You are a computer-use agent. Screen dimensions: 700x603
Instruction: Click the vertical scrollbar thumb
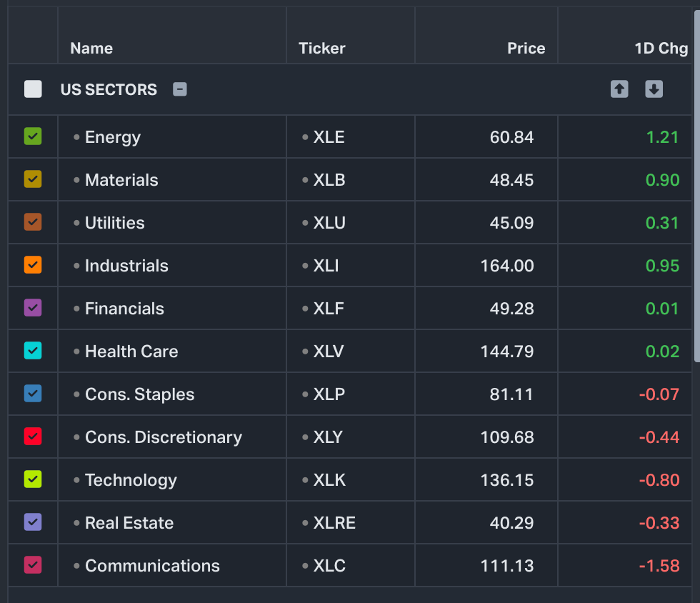(696, 186)
